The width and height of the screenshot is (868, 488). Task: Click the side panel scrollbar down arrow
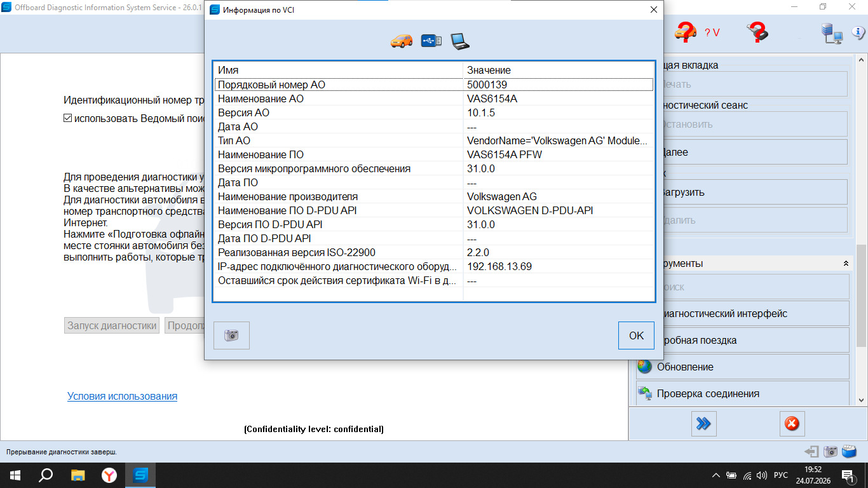(x=862, y=400)
